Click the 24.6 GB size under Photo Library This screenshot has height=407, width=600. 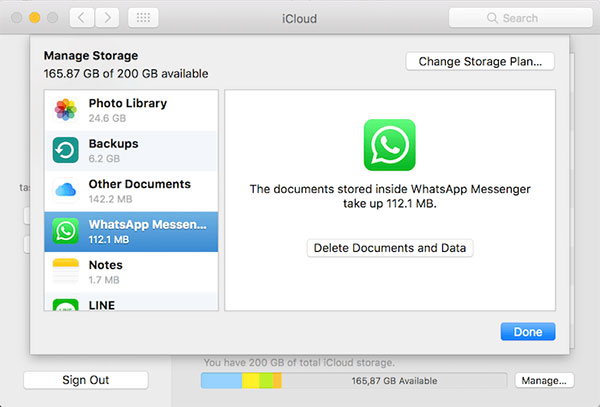[x=107, y=118]
